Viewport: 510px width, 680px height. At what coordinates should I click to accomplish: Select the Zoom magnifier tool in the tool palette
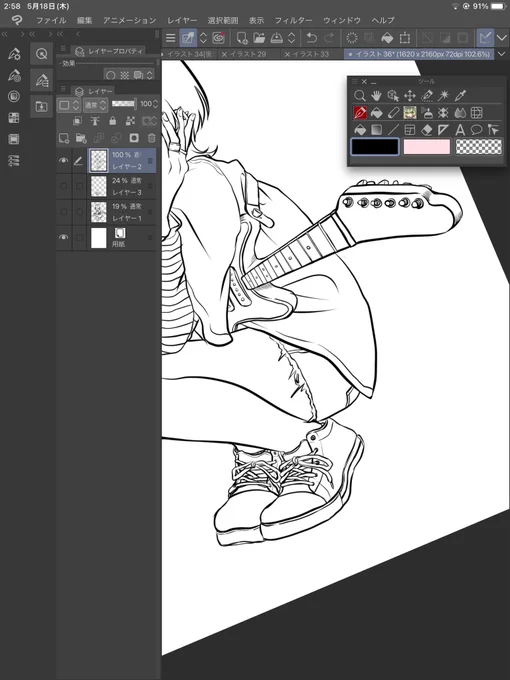360,95
